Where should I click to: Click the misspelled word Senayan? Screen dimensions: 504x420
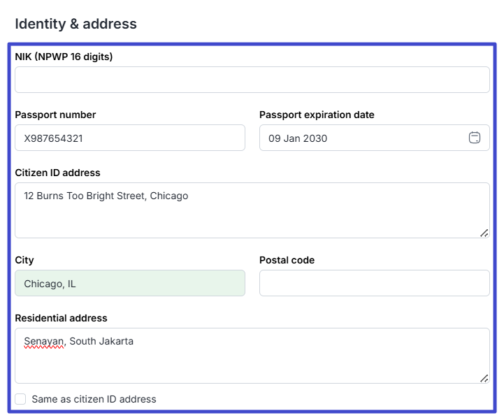(x=44, y=342)
